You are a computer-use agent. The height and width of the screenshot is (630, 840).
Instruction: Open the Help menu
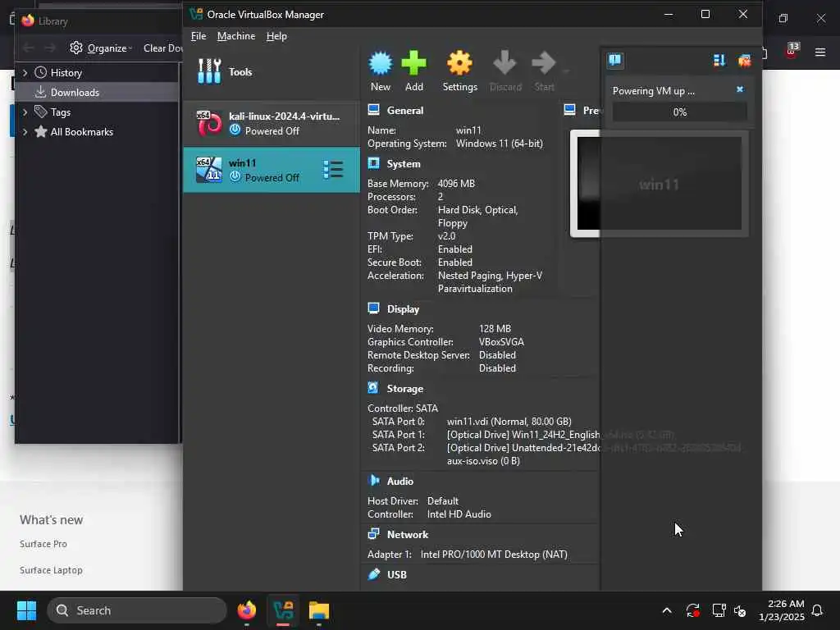click(276, 36)
